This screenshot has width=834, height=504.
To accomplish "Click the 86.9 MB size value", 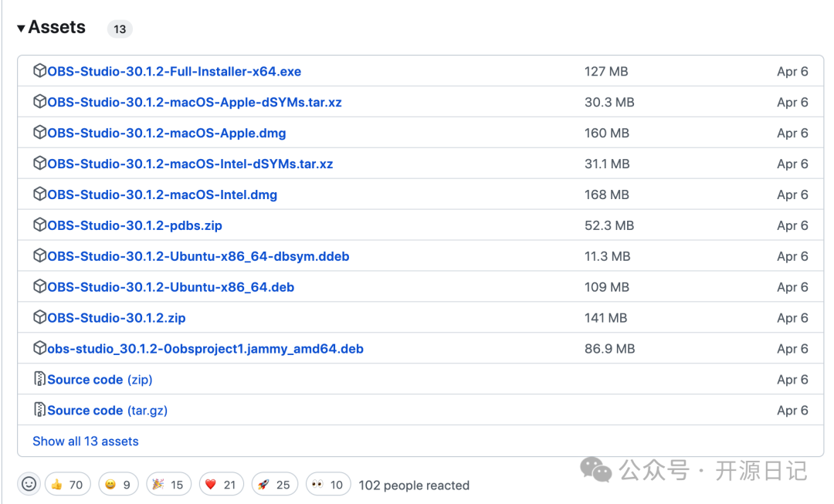I will click(x=610, y=349).
